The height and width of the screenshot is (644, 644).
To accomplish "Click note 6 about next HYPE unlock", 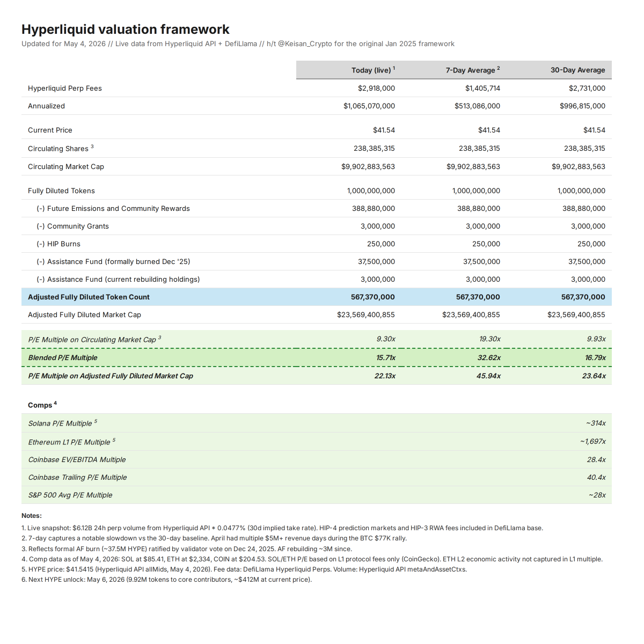I will (x=166, y=580).
